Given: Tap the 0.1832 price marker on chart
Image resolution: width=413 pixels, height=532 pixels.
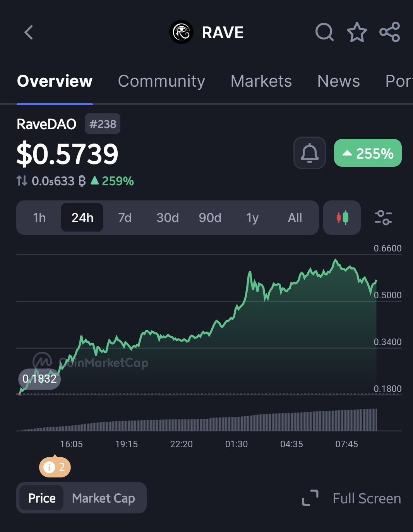Looking at the screenshot, I should [x=39, y=379].
